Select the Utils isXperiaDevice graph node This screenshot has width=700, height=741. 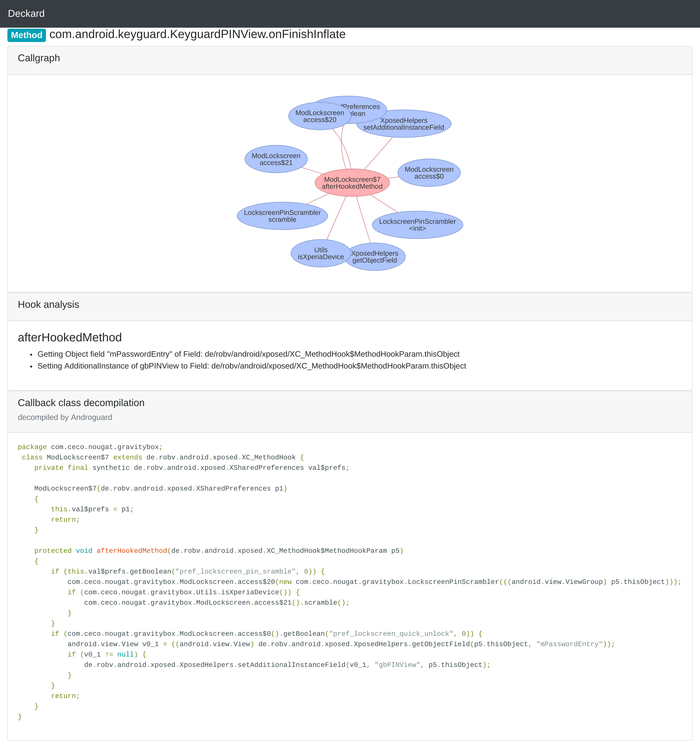(x=321, y=253)
